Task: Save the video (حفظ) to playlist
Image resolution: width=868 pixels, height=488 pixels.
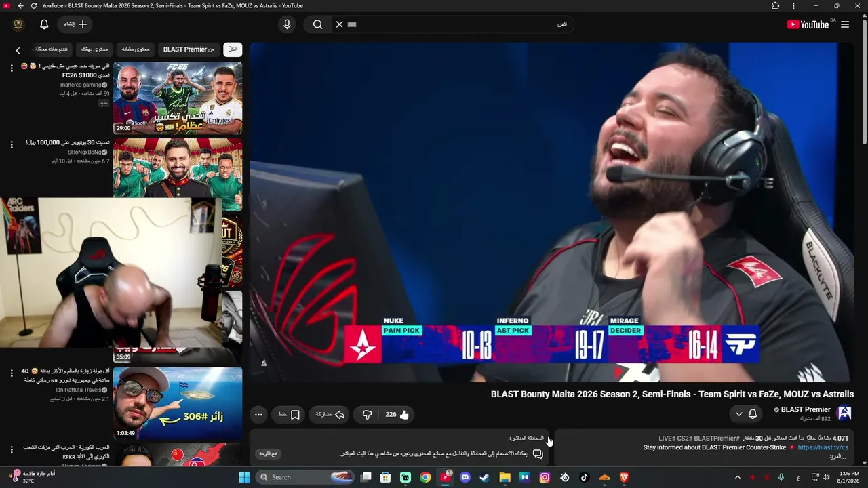Action: (x=289, y=415)
